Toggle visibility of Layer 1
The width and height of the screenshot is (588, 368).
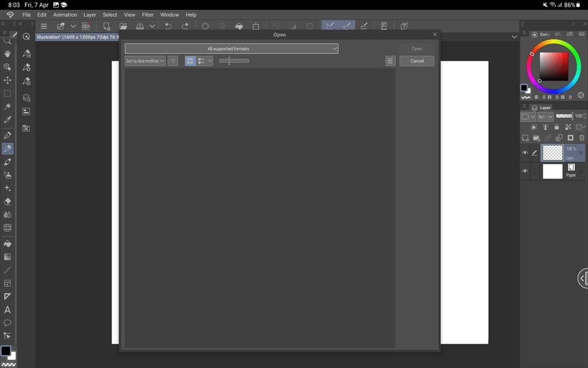click(x=525, y=153)
